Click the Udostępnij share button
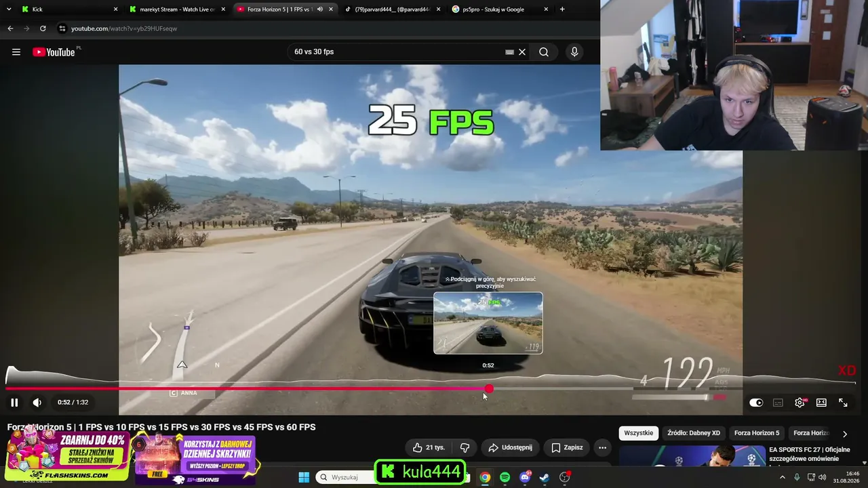The height and width of the screenshot is (488, 868). point(510,447)
